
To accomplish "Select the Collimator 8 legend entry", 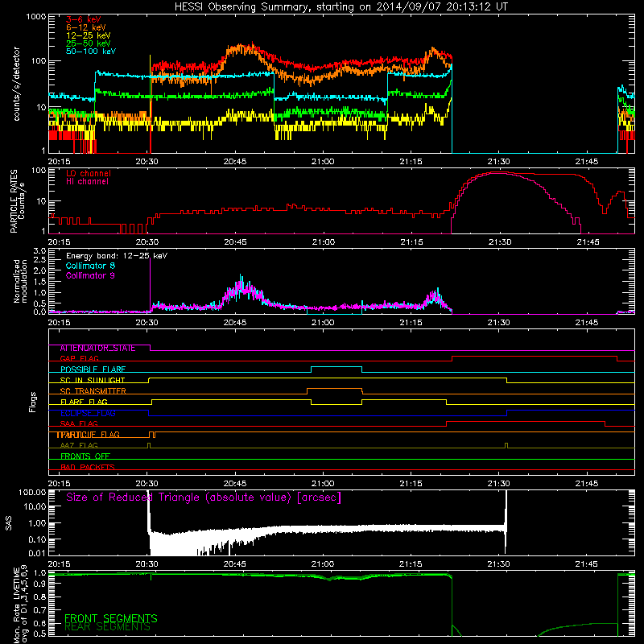I will (x=90, y=266).
